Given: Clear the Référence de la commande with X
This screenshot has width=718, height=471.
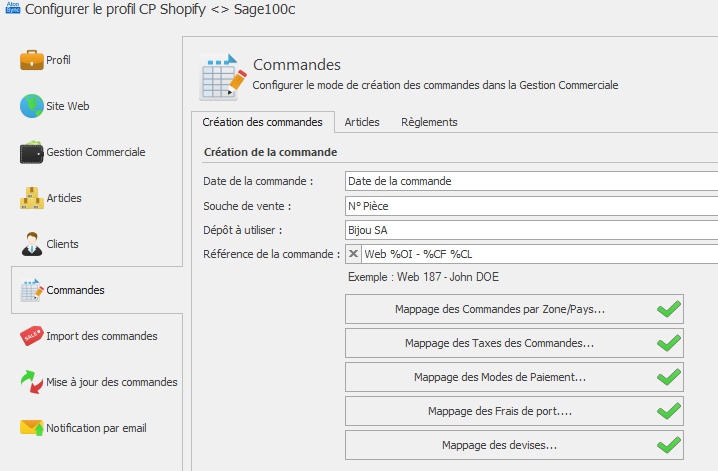Looking at the screenshot, I should [x=353, y=254].
